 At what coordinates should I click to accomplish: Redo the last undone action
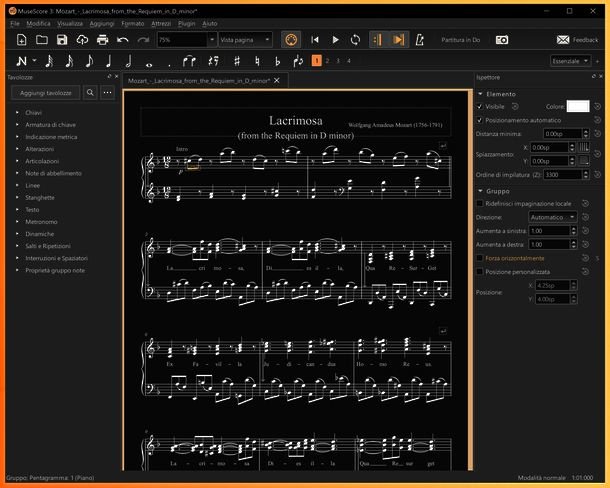pyautogui.click(x=143, y=40)
